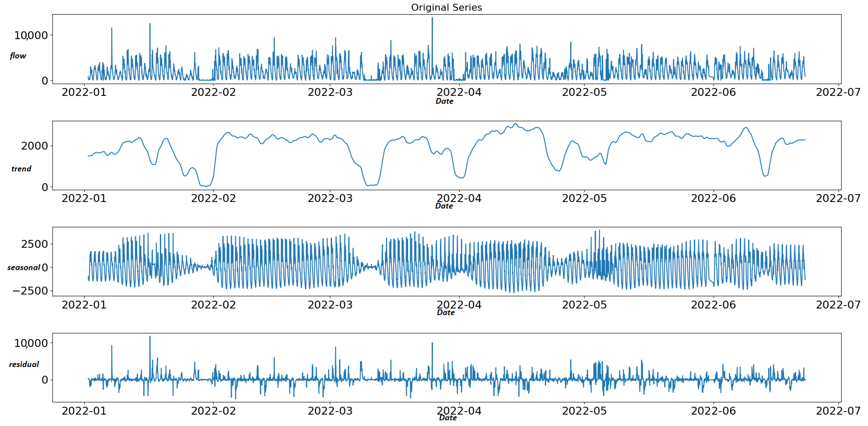The height and width of the screenshot is (426, 868).
Task: Click the 2022-02 tick on the flow plot
Action: tap(213, 92)
